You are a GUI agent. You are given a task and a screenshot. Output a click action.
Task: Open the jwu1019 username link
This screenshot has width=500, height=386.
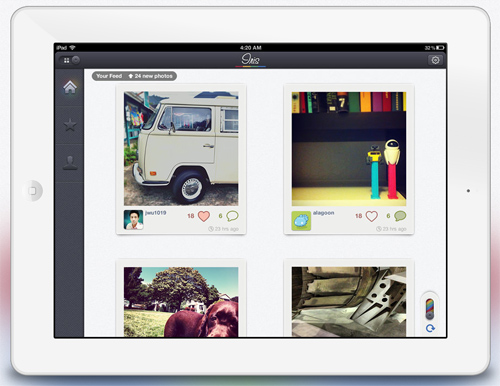click(x=156, y=213)
